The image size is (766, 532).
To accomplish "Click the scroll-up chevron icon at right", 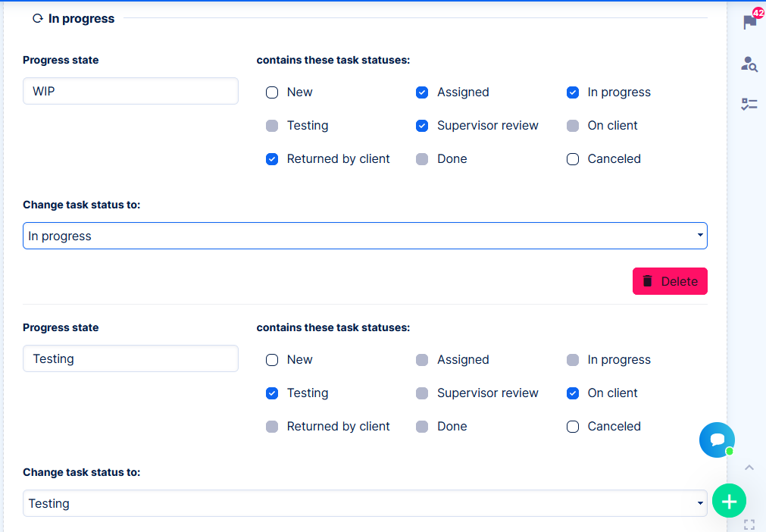I will point(749,468).
